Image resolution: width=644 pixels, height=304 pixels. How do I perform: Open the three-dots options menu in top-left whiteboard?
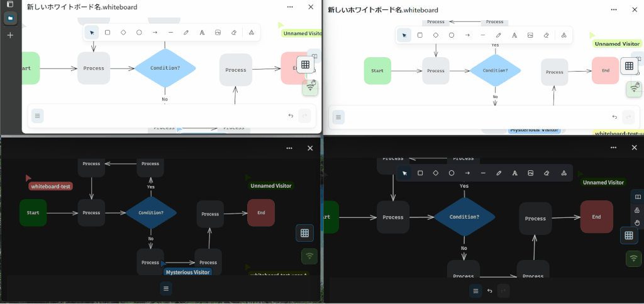[x=289, y=7]
